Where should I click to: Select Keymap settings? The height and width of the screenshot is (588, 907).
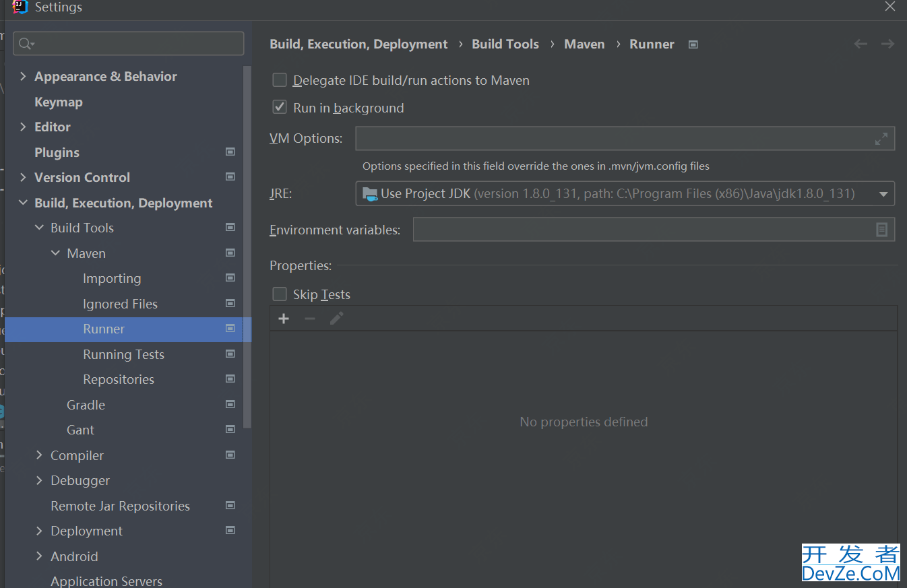pos(58,102)
